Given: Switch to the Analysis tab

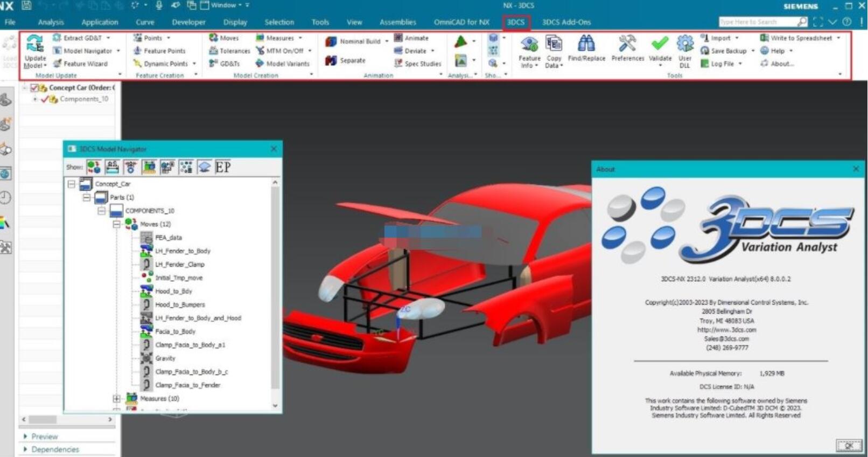Looking at the screenshot, I should [x=51, y=22].
